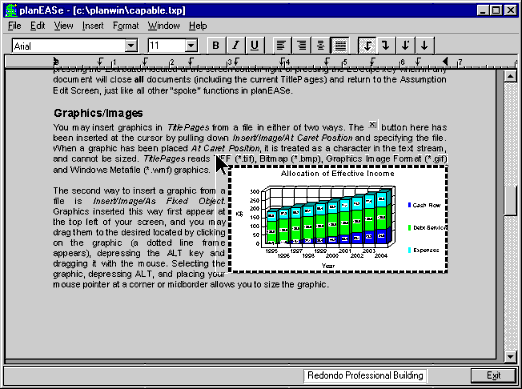Viewport: 522px width, 389px height.
Task: Click the font size field showing 11
Action: click(167, 46)
